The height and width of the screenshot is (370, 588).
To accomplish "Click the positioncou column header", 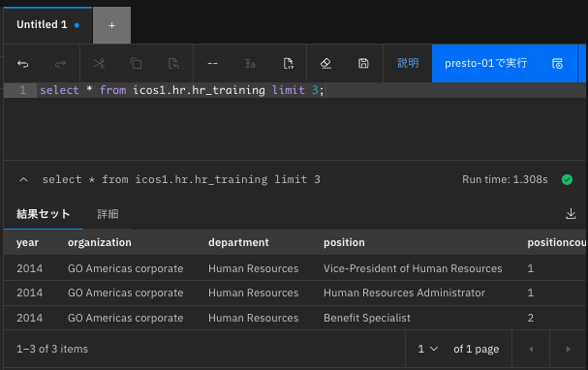I will pos(556,242).
